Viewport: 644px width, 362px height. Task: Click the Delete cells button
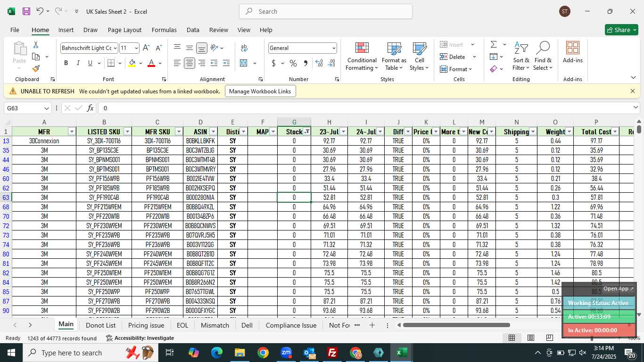453,57
